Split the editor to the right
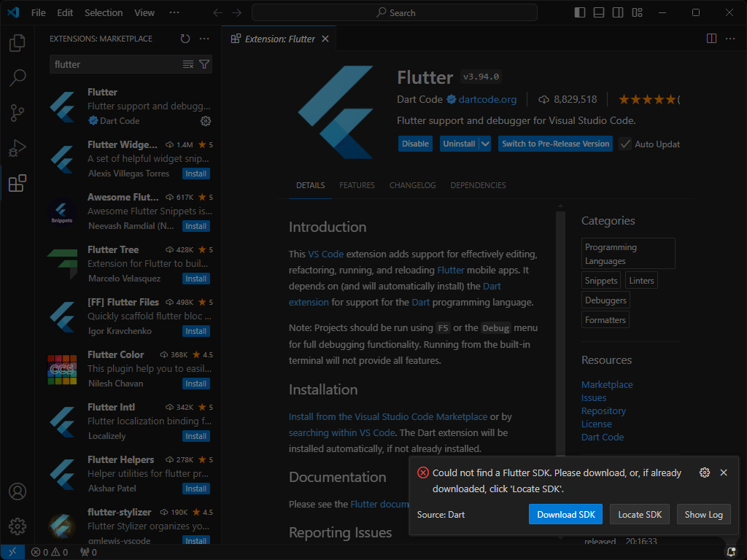 coord(711,39)
